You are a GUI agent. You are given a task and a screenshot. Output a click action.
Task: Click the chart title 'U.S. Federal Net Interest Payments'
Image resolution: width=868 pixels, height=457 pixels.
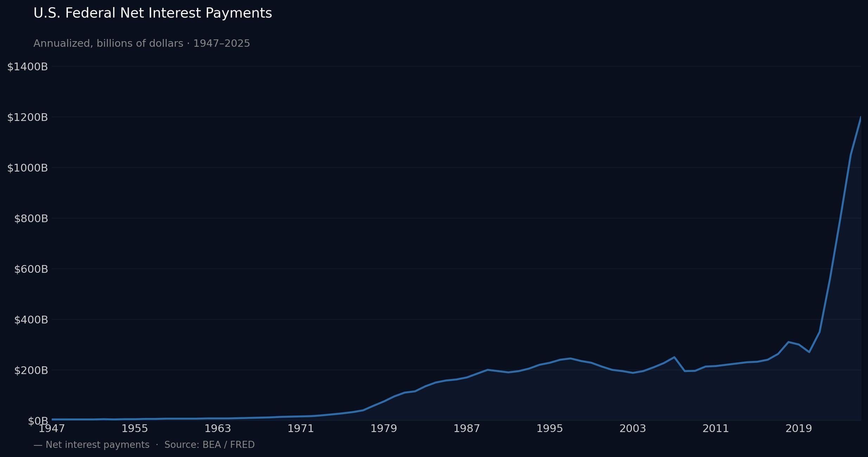click(153, 13)
